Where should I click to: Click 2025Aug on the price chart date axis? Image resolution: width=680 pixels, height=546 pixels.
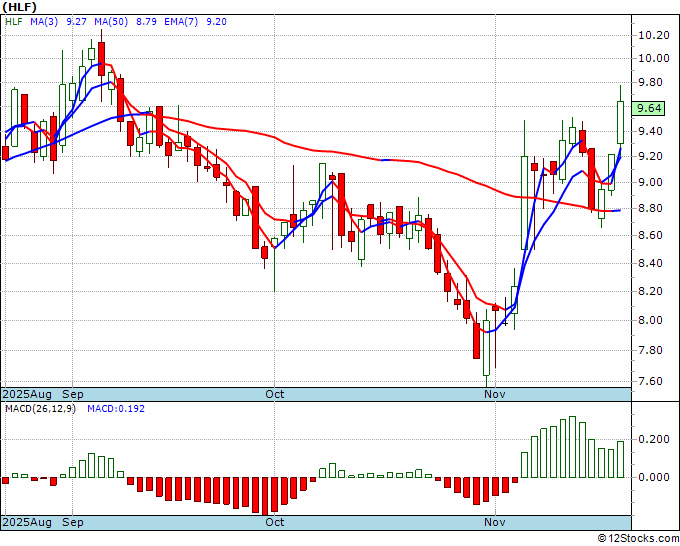pyautogui.click(x=27, y=394)
